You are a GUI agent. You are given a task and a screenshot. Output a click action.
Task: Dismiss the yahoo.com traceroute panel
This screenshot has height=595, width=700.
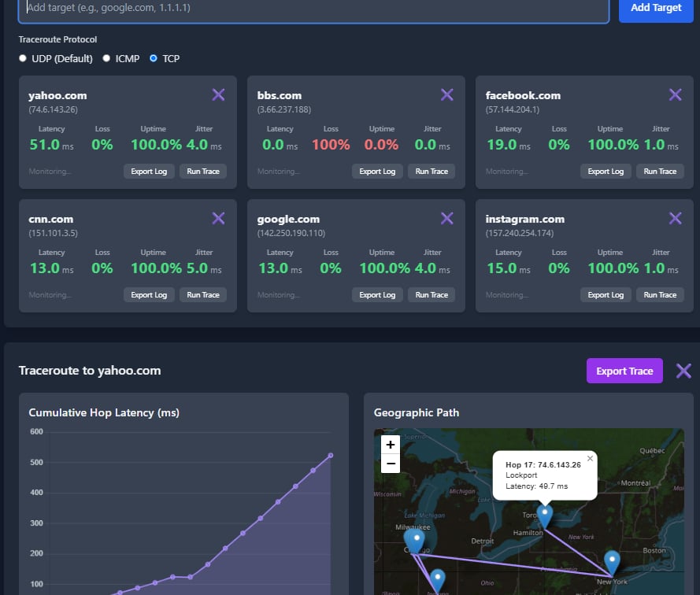click(x=683, y=370)
